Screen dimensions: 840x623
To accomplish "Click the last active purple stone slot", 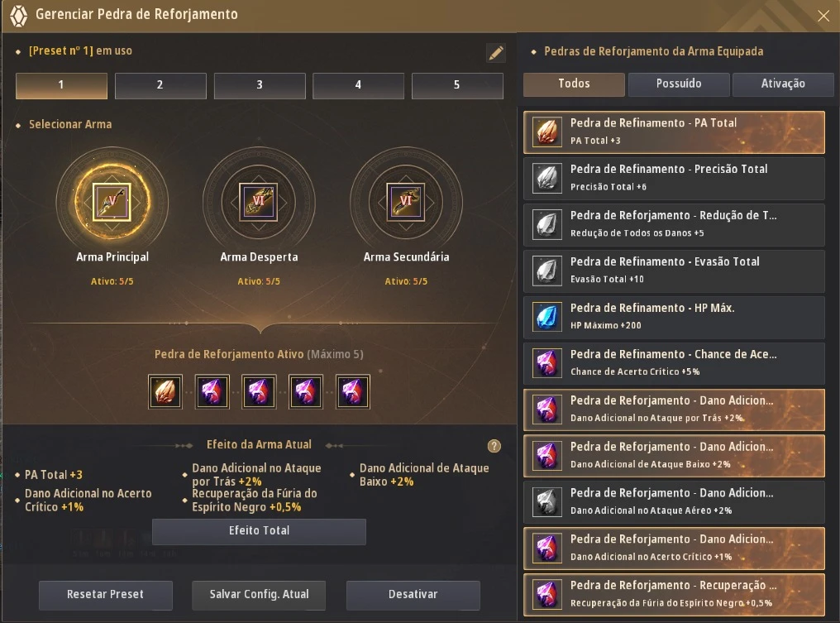I will pos(352,391).
